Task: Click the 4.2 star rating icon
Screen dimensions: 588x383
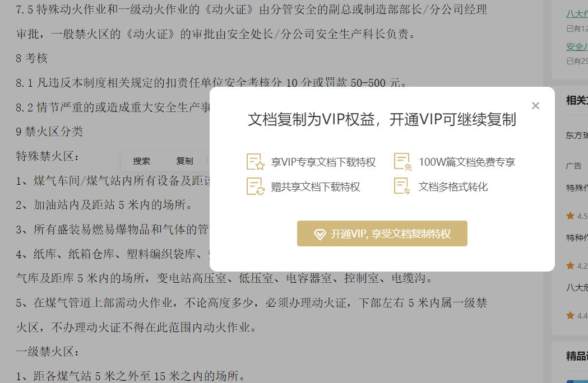Action: point(571,265)
